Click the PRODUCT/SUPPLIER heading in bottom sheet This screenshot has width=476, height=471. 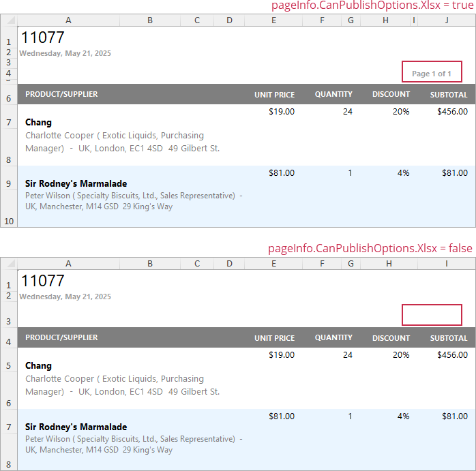pos(61,337)
